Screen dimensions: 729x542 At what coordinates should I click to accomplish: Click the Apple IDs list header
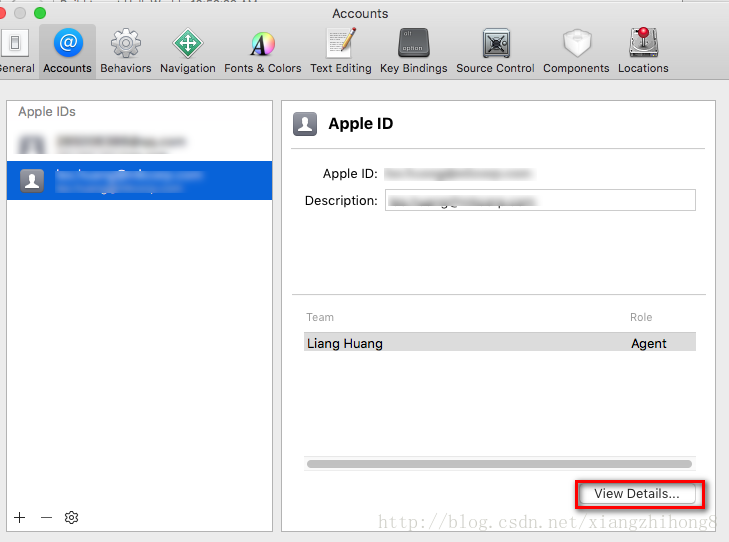[x=47, y=112]
